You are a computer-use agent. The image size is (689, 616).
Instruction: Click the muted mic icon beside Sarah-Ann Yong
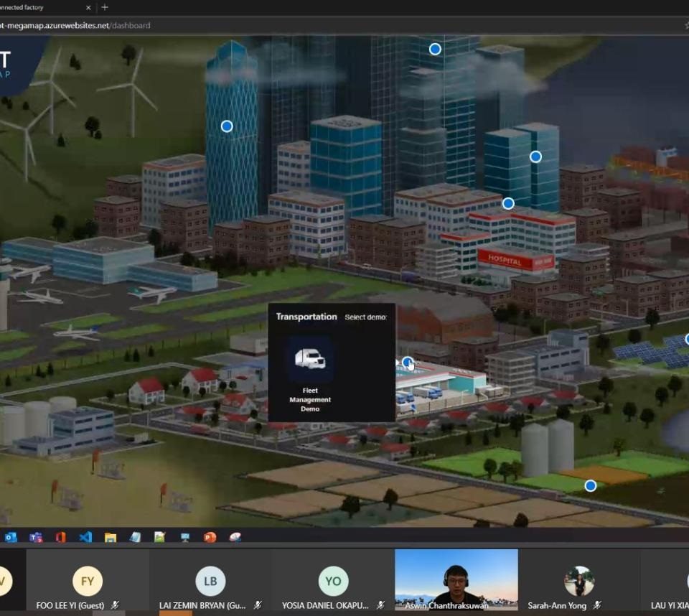[597, 605]
